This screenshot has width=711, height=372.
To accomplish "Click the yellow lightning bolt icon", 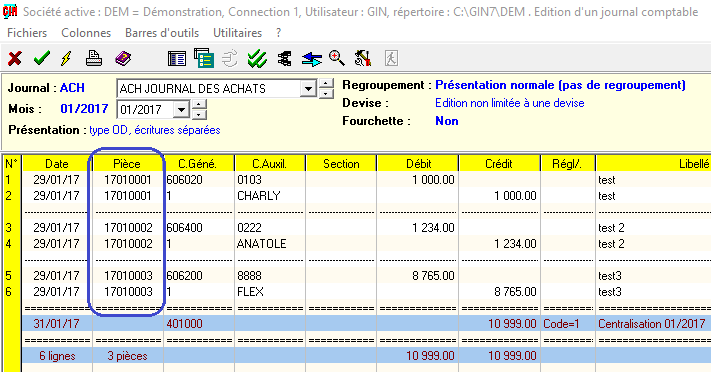I will (66, 59).
